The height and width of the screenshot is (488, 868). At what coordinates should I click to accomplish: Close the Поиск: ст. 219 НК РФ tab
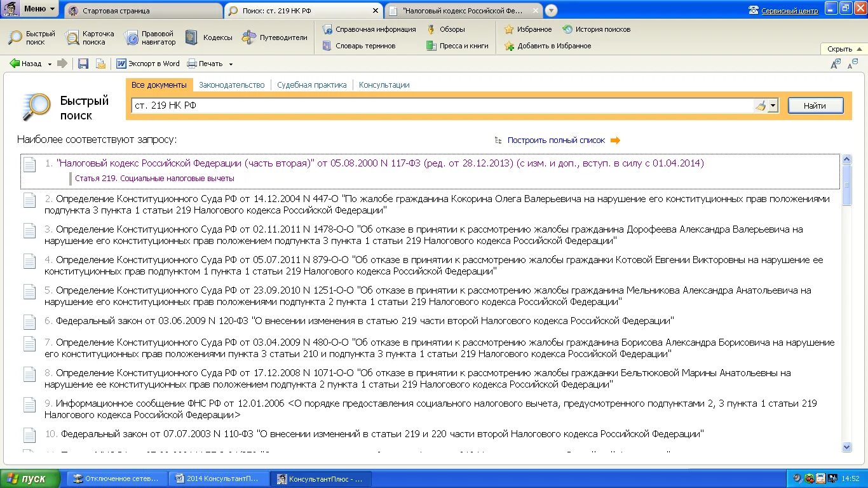click(x=376, y=11)
